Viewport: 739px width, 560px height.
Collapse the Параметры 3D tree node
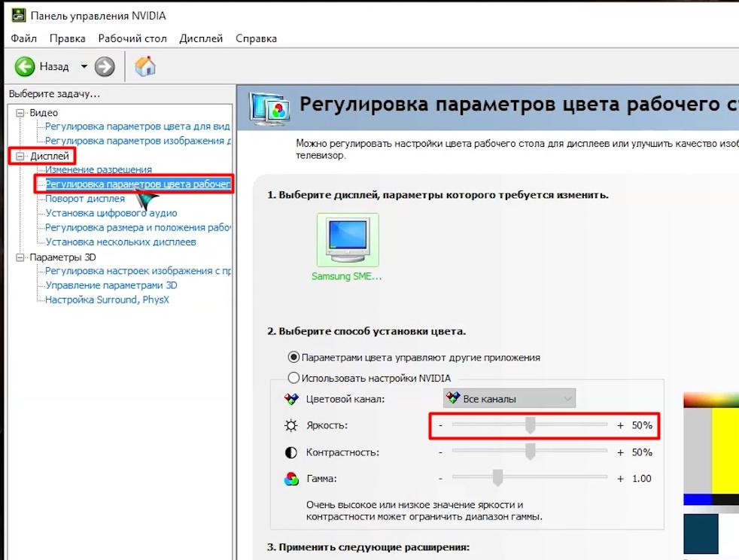coord(20,257)
